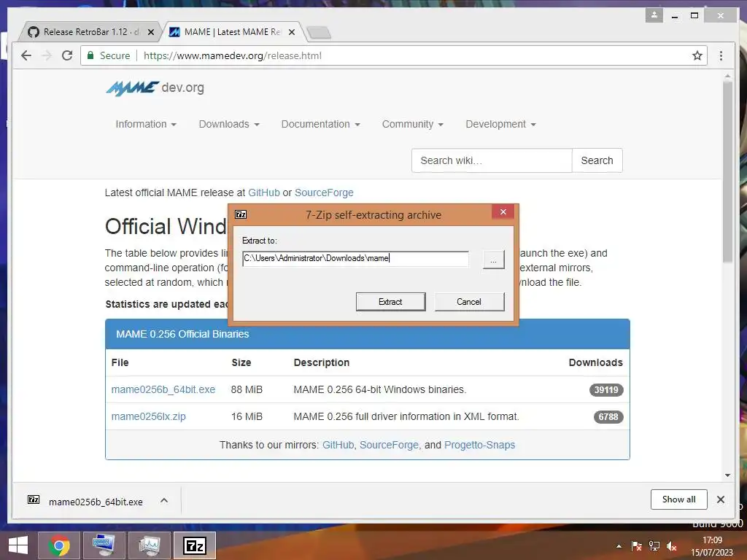Click the 7z icon in dialog title bar
The height and width of the screenshot is (560, 747).
coord(241,215)
